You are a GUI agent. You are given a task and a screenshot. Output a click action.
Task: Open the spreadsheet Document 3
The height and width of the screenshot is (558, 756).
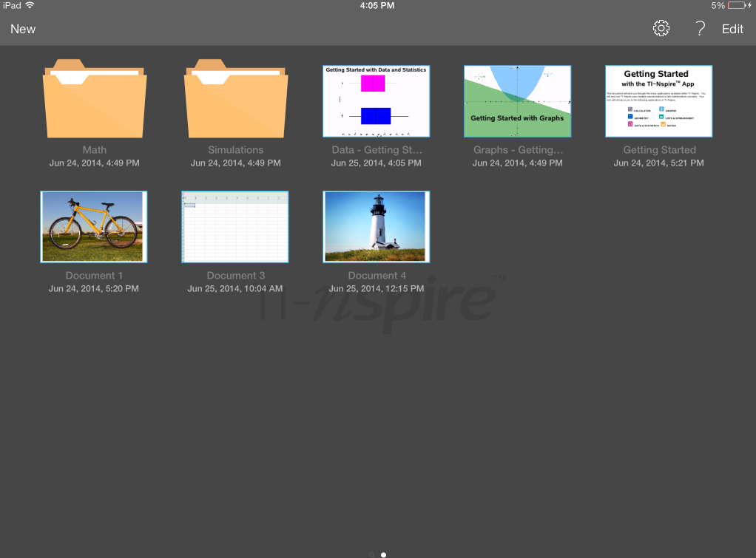point(234,226)
